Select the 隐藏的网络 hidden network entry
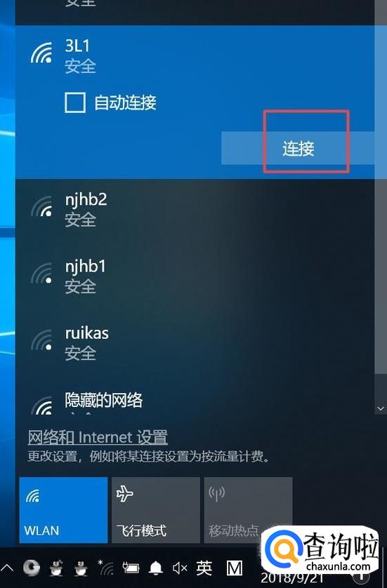This screenshot has width=387, height=588. pyautogui.click(x=195, y=402)
